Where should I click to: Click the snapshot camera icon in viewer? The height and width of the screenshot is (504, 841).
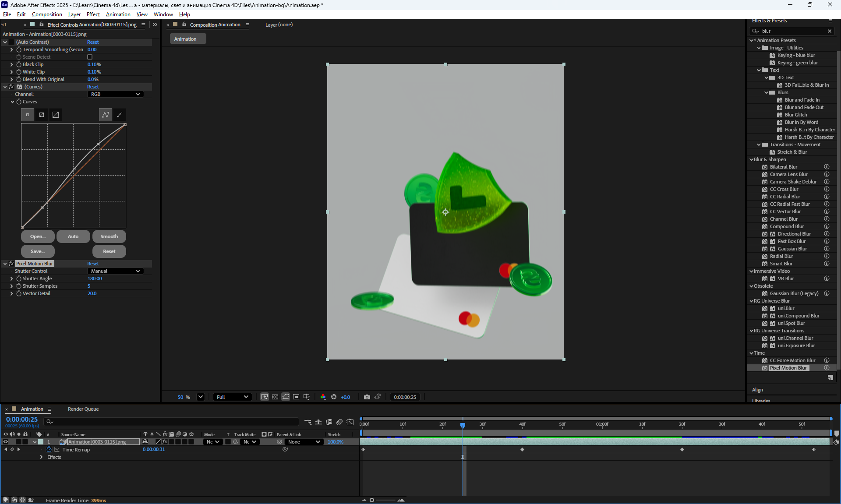tap(367, 397)
